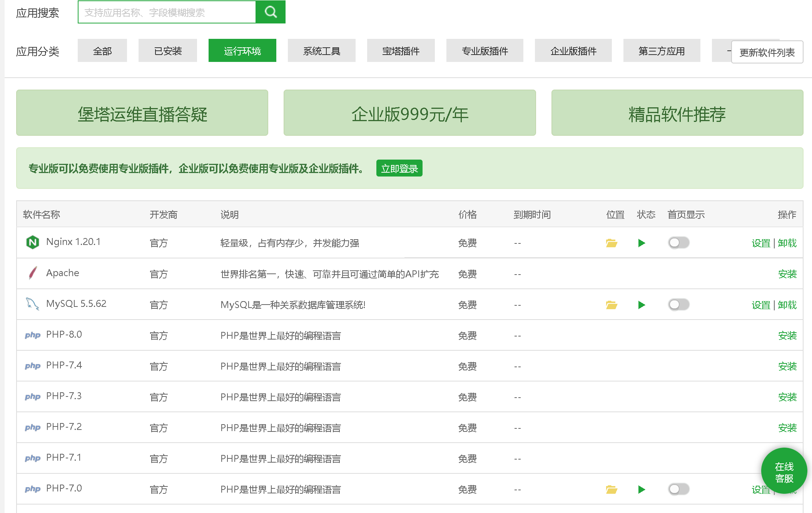
Task: Click the Apache feather icon
Action: click(33, 273)
